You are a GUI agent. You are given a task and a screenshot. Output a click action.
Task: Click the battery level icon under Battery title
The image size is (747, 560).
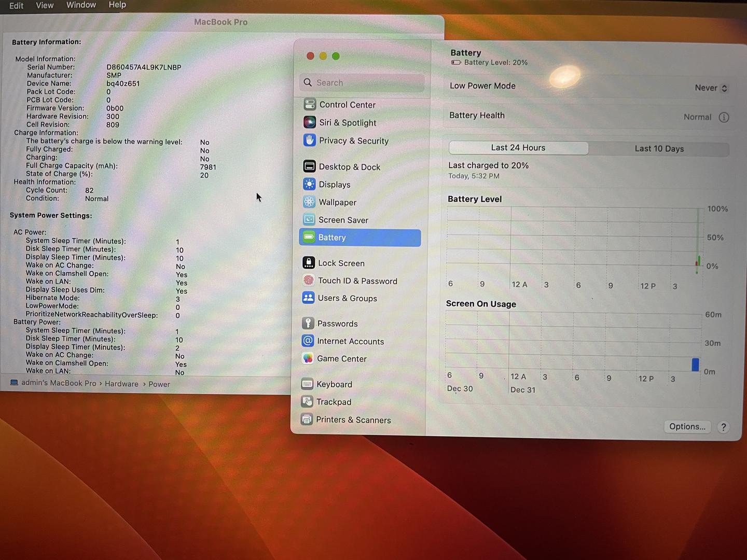click(456, 62)
